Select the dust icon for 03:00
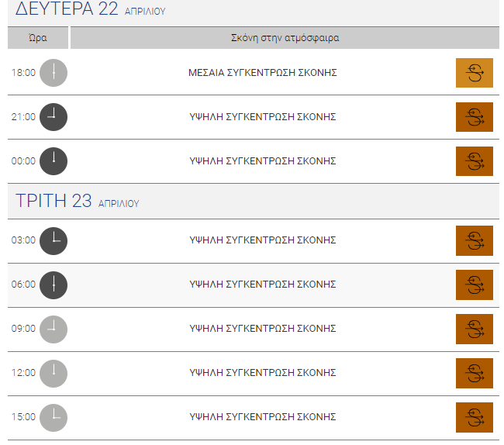The image size is (504, 445). pos(474,240)
